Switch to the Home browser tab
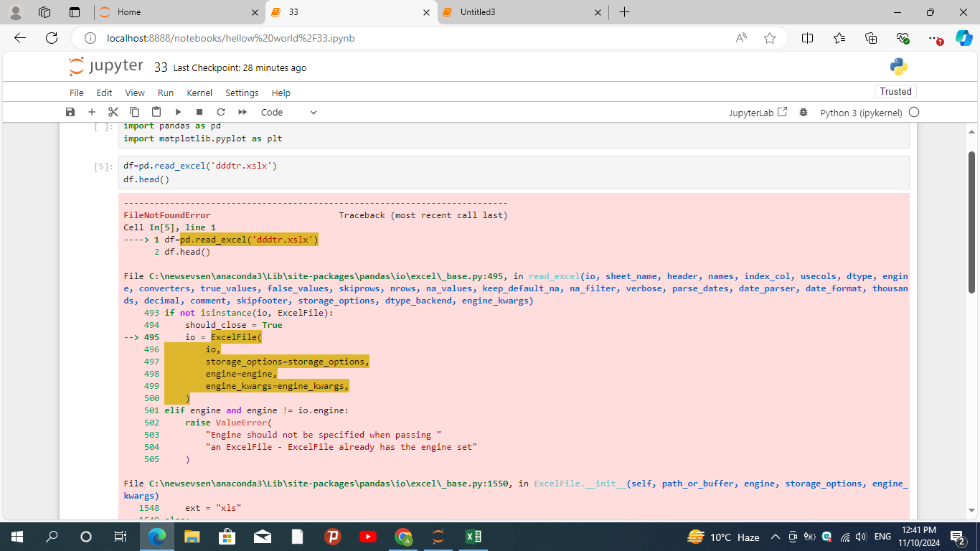The width and height of the screenshot is (980, 551). click(179, 12)
